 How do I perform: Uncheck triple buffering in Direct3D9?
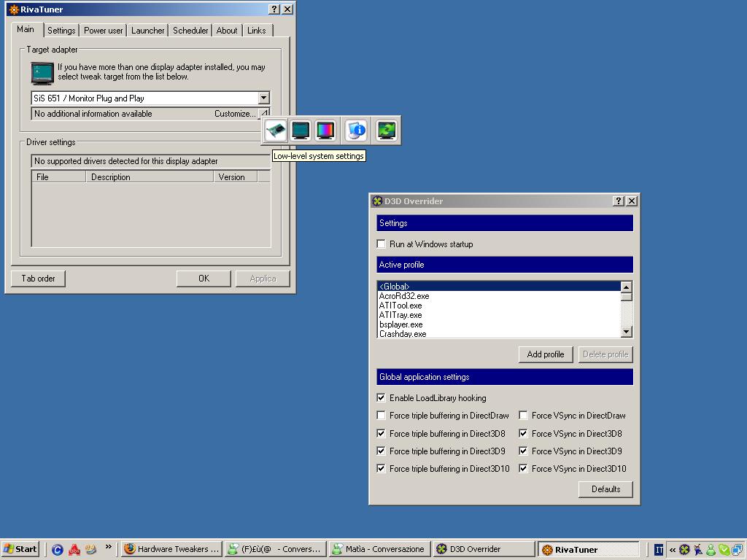381,451
